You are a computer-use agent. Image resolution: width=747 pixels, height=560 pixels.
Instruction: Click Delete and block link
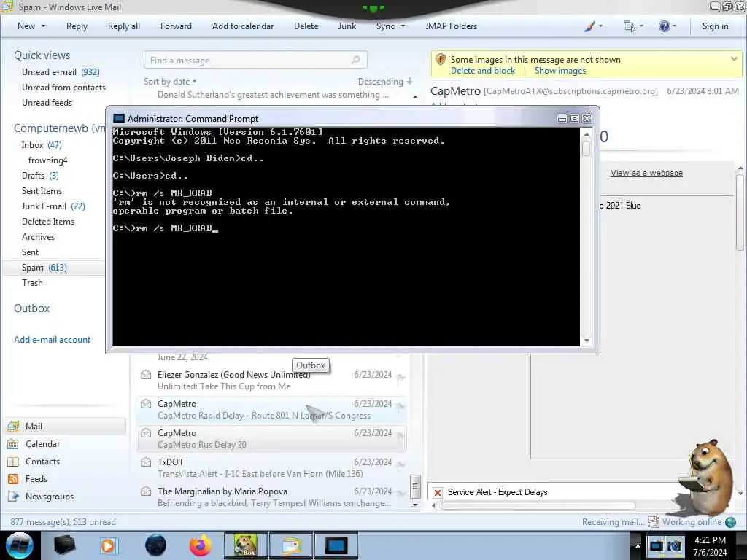[483, 71]
